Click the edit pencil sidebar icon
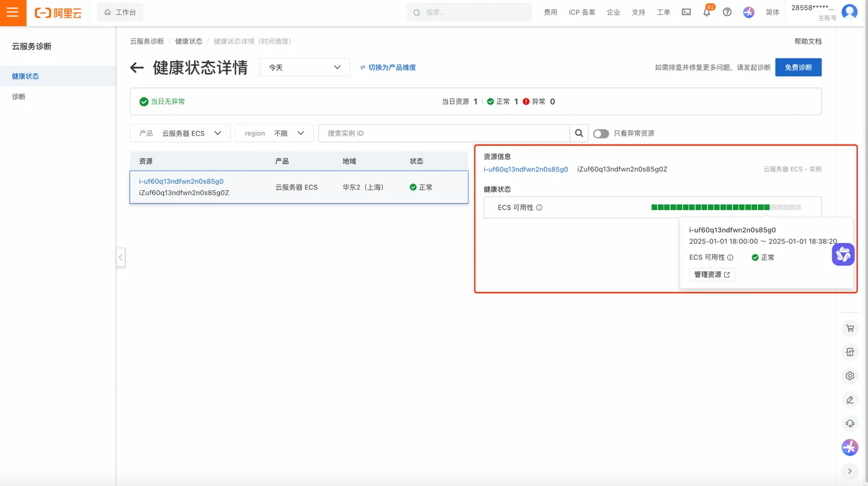Image resolution: width=868 pixels, height=486 pixels. (850, 400)
